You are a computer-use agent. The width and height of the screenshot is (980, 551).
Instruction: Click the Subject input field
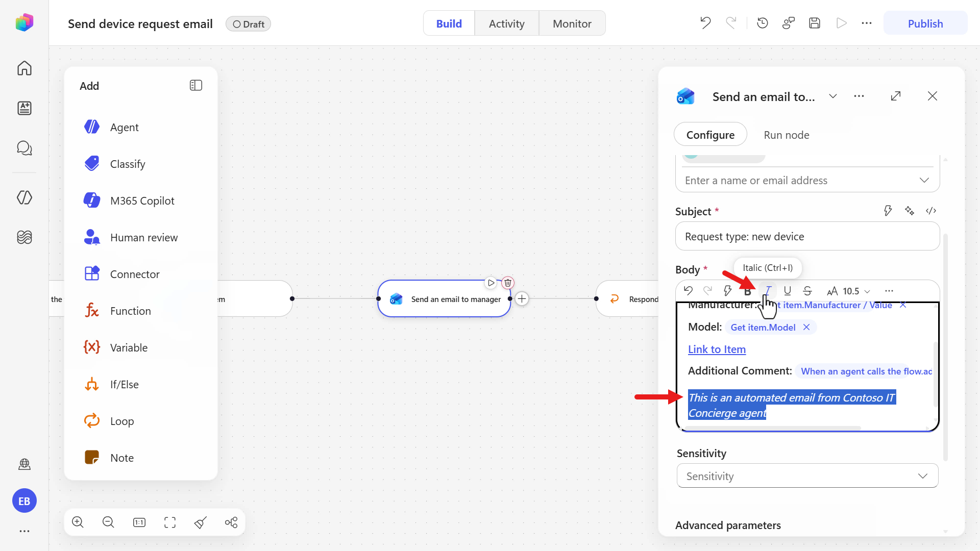coord(807,236)
